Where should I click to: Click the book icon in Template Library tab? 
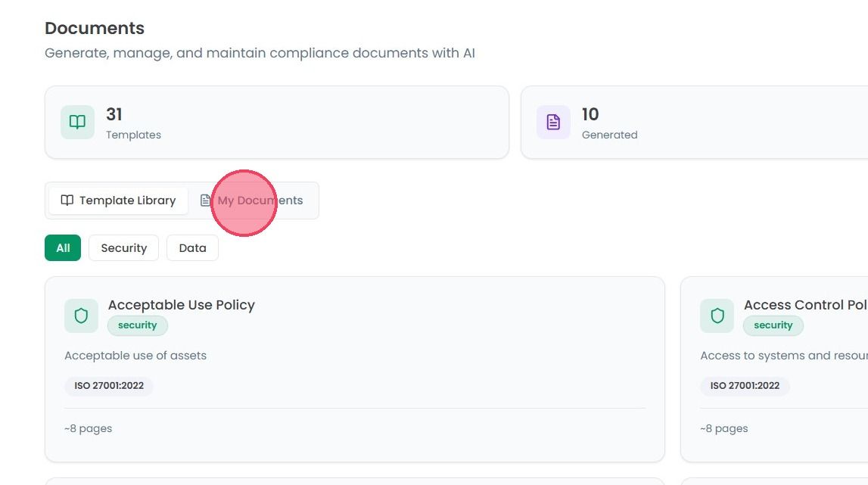[x=67, y=201]
